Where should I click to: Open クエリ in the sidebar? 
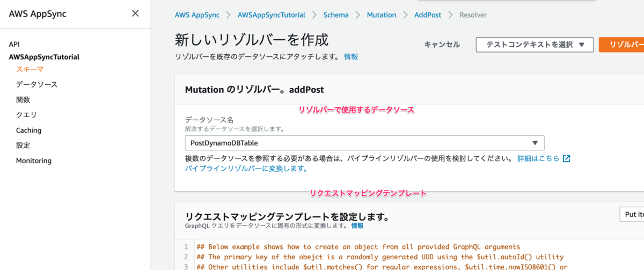[x=26, y=115]
